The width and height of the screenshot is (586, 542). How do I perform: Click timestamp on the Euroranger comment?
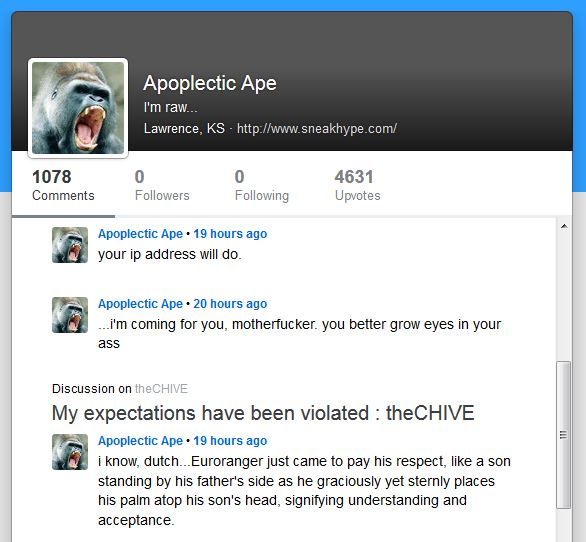[230, 440]
